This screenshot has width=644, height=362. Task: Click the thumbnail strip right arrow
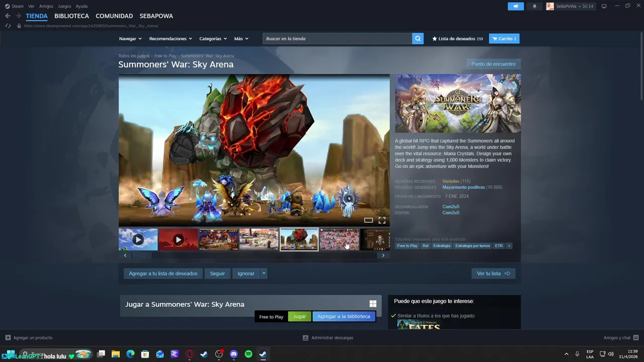383,255
